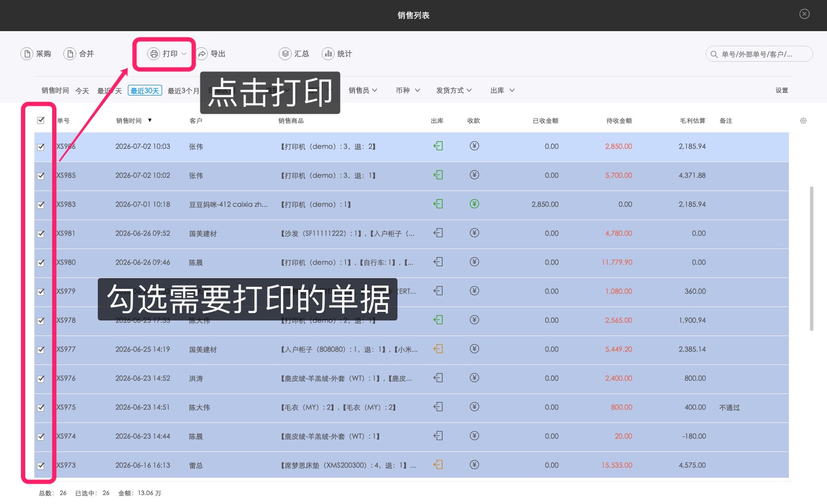The width and height of the screenshot is (827, 504).
Task: Click the vertical scrollbar thumb
Action: (x=811, y=259)
